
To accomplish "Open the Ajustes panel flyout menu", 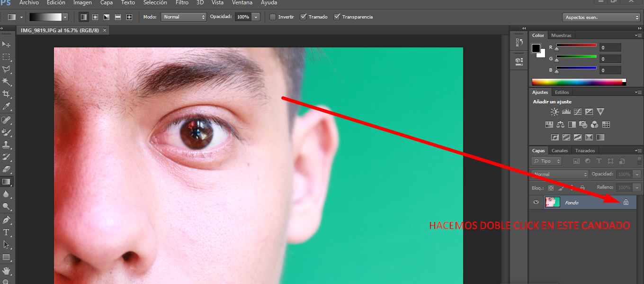I will [x=638, y=92].
